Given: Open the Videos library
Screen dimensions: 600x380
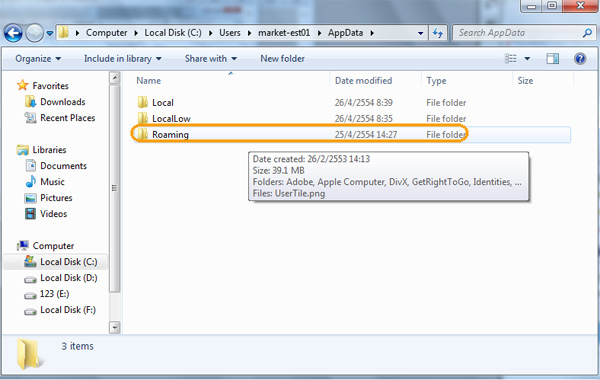Looking at the screenshot, I should [54, 214].
